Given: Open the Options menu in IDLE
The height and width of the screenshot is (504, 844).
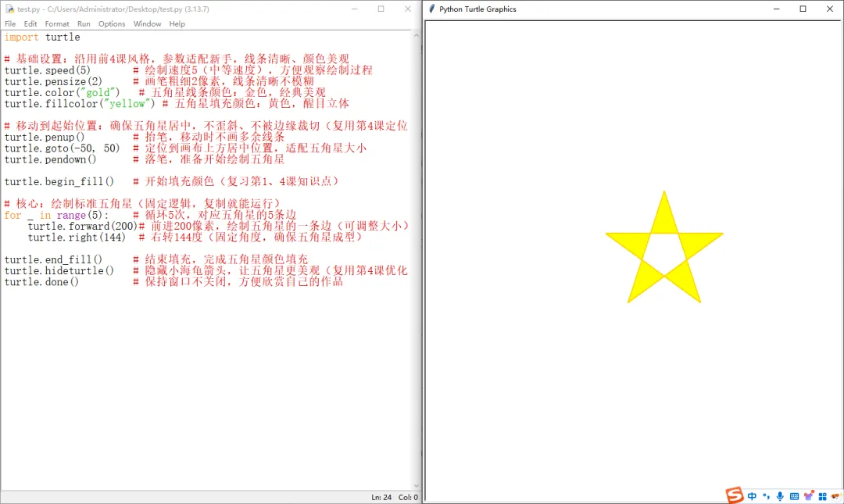Looking at the screenshot, I should tap(112, 23).
